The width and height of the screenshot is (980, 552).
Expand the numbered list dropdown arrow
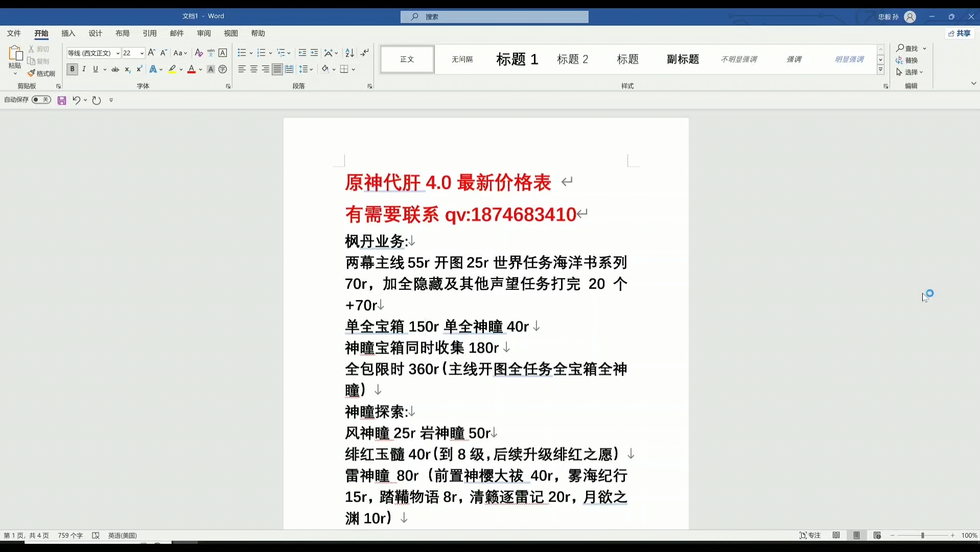tap(270, 53)
